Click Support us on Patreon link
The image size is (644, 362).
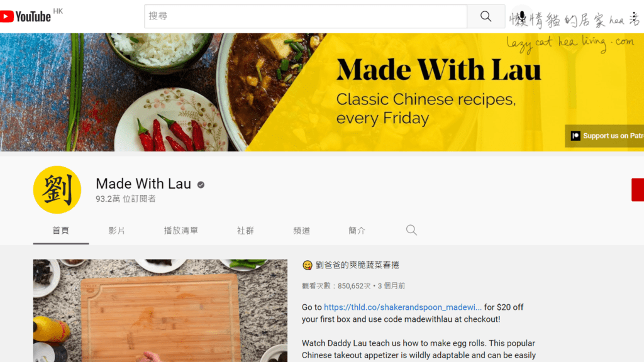point(604,136)
